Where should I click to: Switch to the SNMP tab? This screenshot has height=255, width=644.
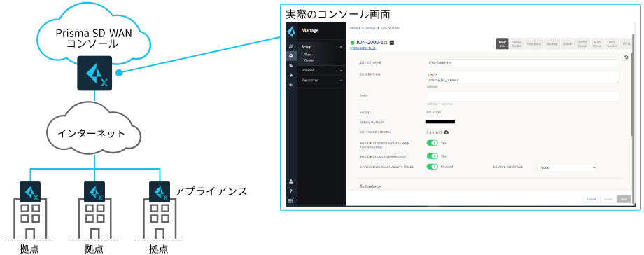pos(568,43)
